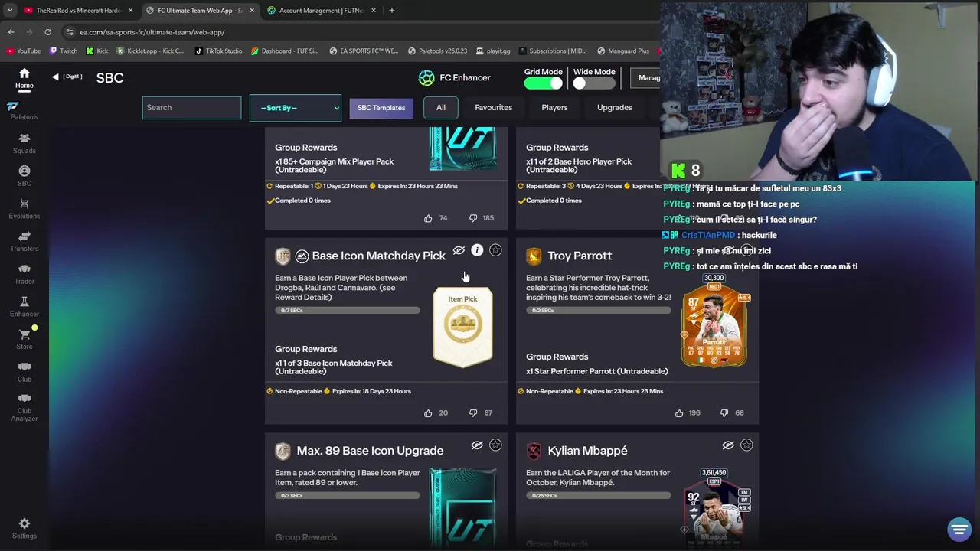Open the Trader sidebar item
The width and height of the screenshot is (980, 551).
(x=24, y=274)
